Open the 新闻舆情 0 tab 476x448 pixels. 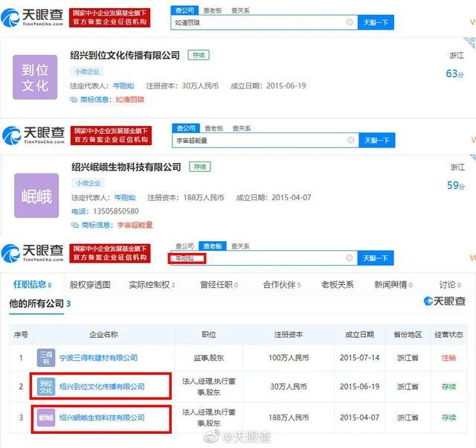click(x=393, y=284)
